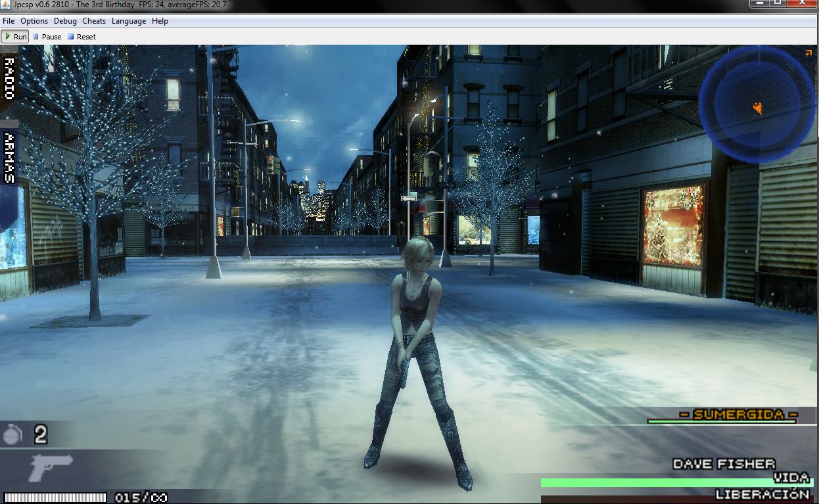The height and width of the screenshot is (504, 819).
Task: Expand the Cheats menu
Action: pos(94,21)
